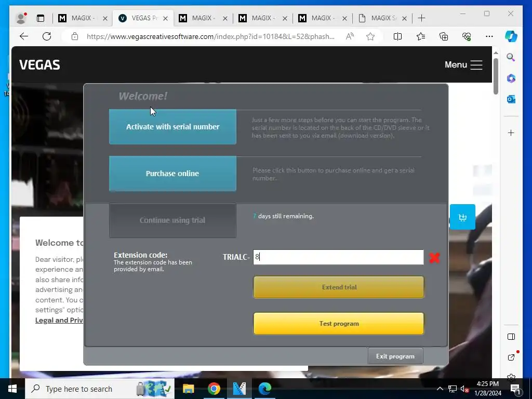Screen dimensions: 532x399
Task: Click the Edge profile avatar icon
Action: point(21,18)
